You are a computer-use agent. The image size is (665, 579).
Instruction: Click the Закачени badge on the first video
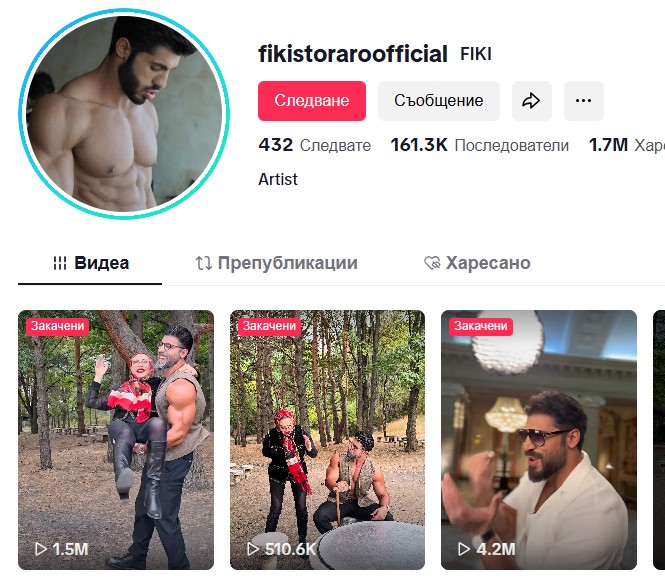[x=57, y=326]
